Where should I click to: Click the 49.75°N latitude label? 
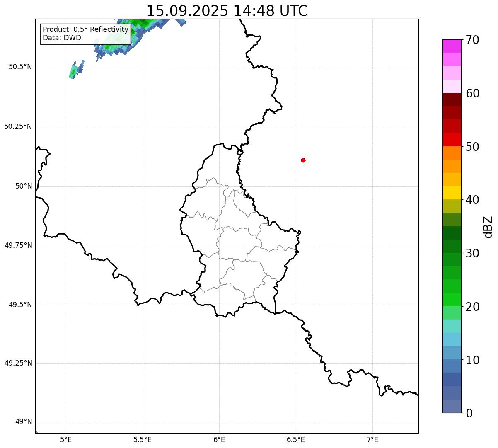coord(18,245)
